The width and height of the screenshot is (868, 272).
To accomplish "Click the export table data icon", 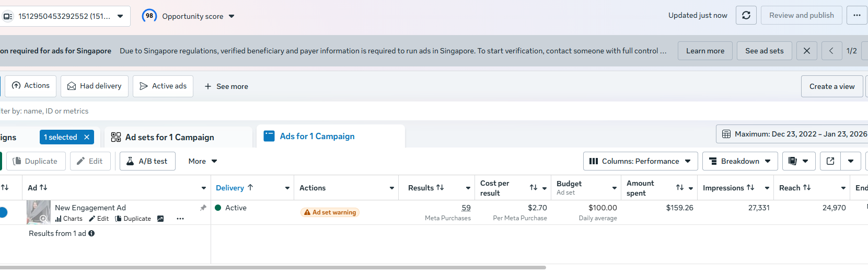I will tap(830, 161).
